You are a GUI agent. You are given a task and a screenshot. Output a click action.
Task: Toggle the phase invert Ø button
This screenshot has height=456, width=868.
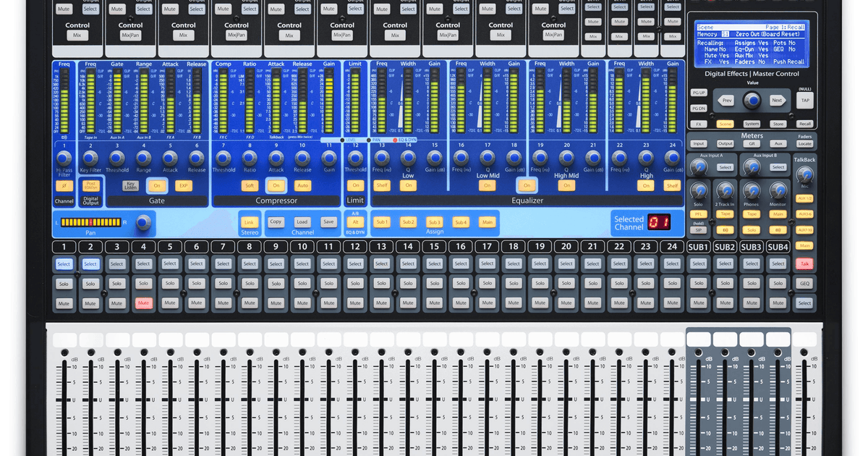click(64, 186)
